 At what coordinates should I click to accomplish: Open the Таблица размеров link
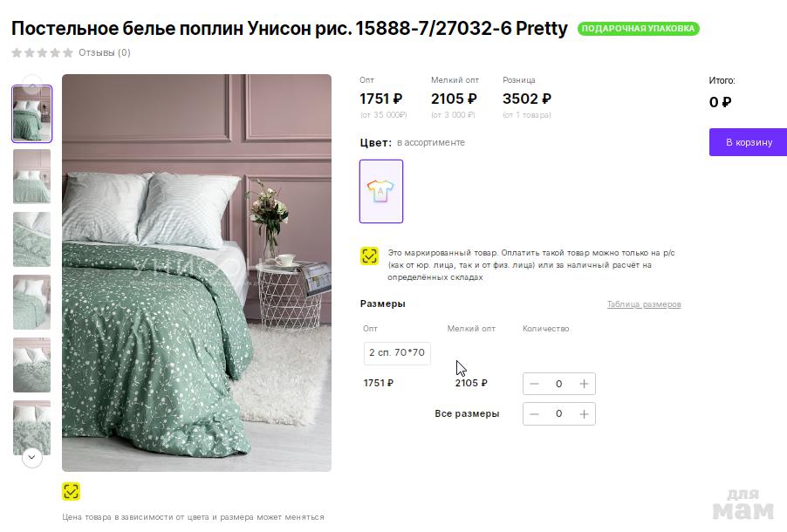pyautogui.click(x=644, y=304)
